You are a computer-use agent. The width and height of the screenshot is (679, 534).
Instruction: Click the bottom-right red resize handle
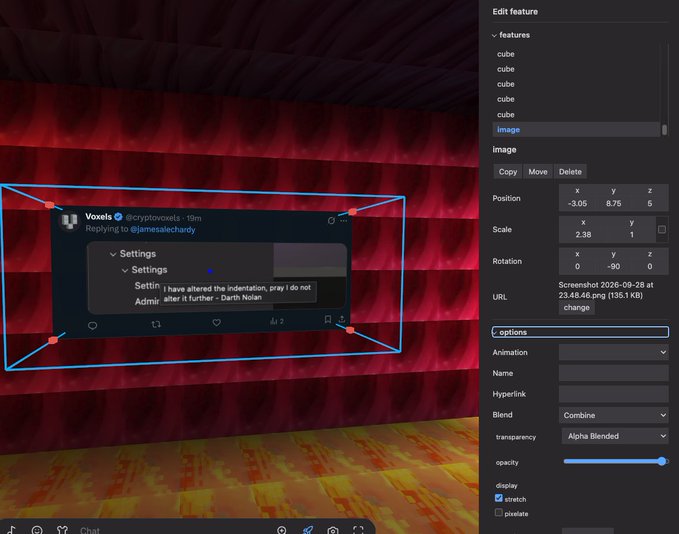tap(350, 330)
